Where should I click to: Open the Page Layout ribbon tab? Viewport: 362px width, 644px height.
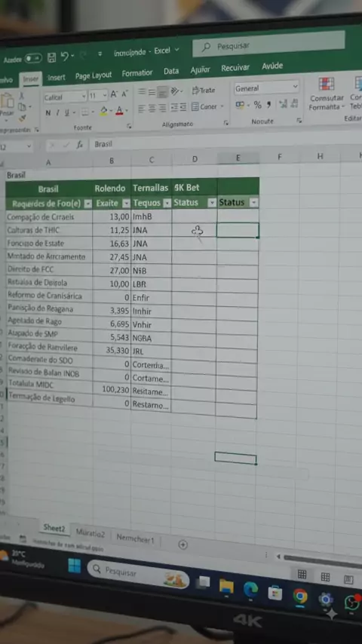(94, 75)
